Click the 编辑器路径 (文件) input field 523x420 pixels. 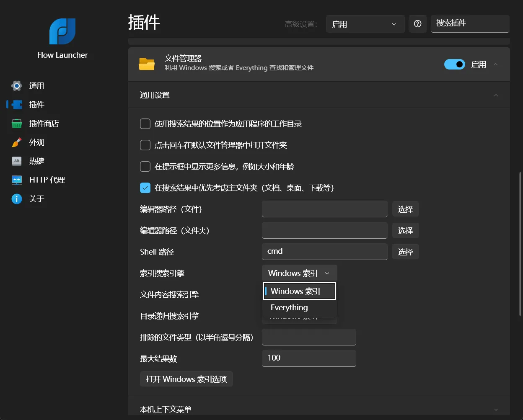pos(325,209)
